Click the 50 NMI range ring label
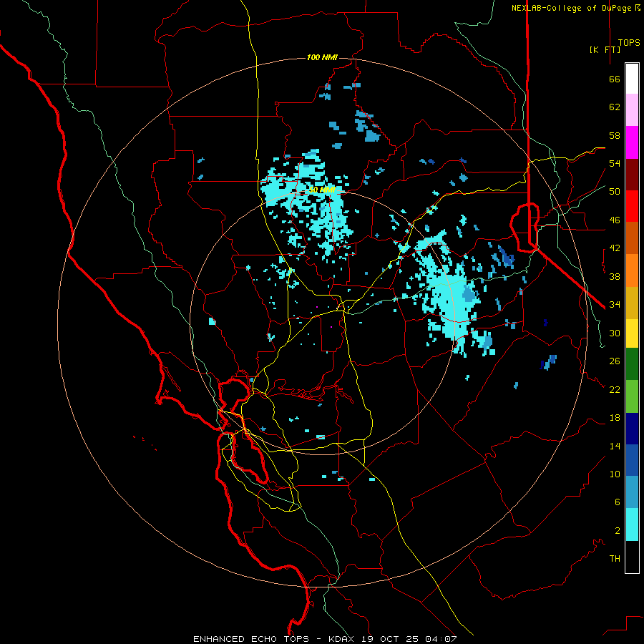 [321, 190]
